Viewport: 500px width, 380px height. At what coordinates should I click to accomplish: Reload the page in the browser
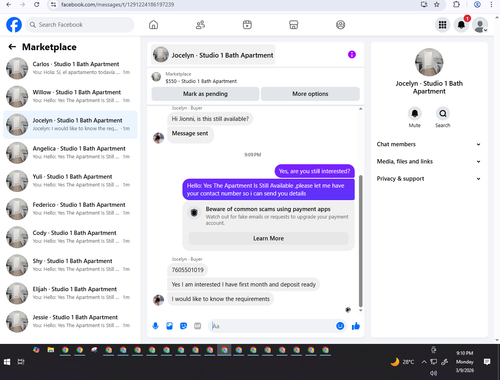tap(37, 4)
